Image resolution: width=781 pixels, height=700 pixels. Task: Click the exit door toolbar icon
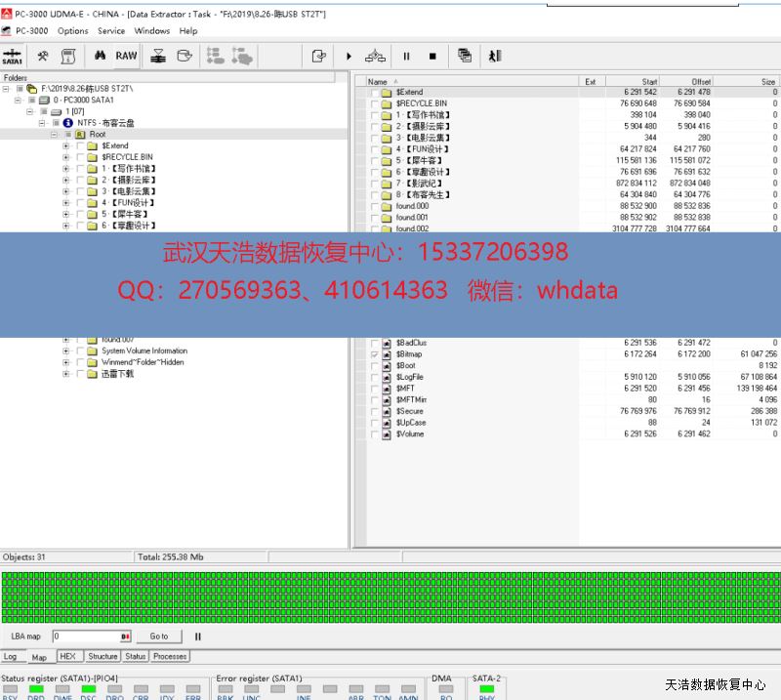(495, 57)
